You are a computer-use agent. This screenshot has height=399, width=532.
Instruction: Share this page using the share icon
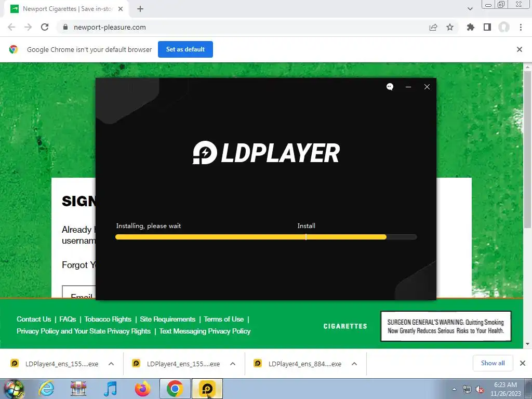click(x=433, y=27)
